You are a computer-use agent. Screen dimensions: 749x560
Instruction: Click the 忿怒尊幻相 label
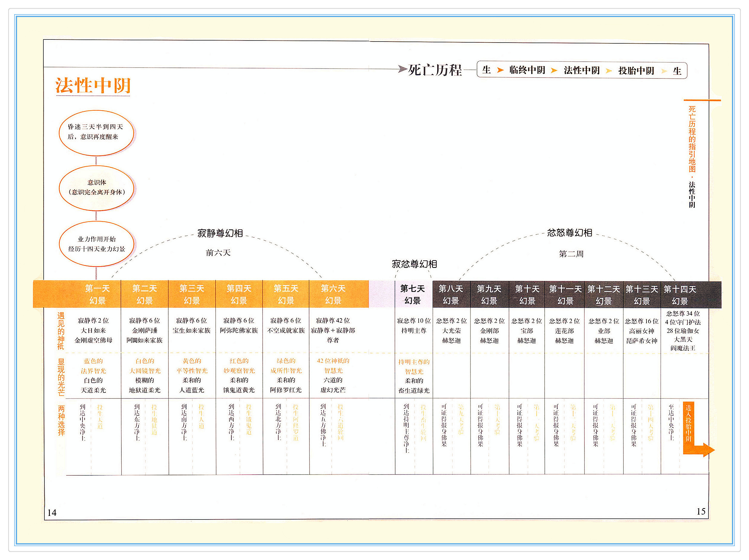click(570, 233)
